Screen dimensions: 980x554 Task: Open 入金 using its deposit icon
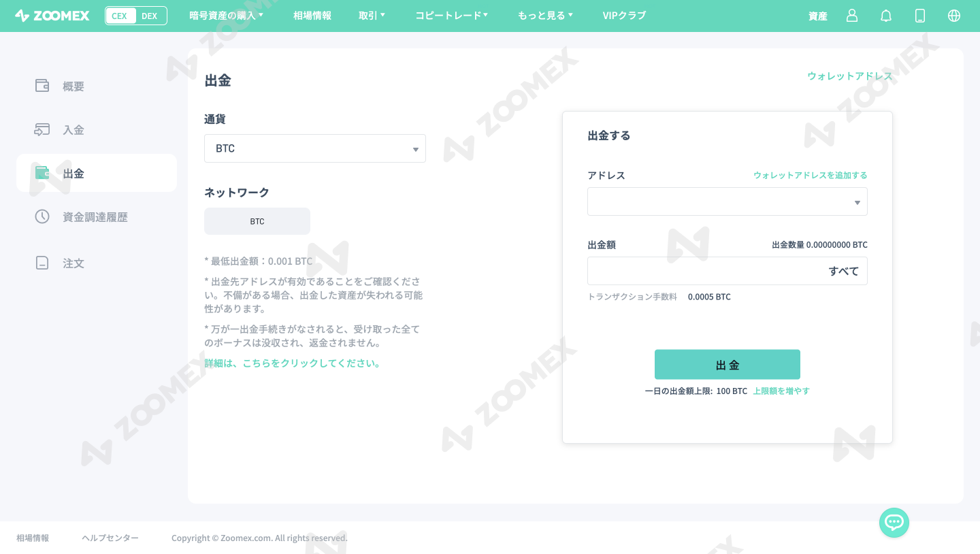click(42, 129)
